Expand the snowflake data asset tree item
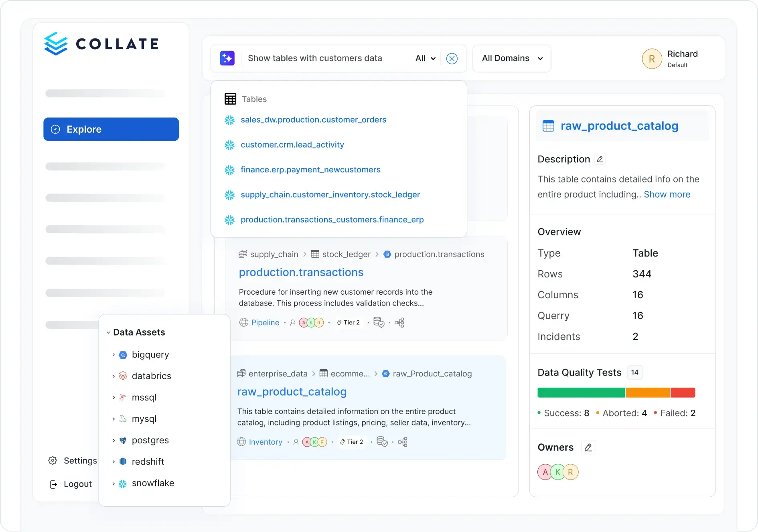This screenshot has height=532, width=758. [114, 483]
